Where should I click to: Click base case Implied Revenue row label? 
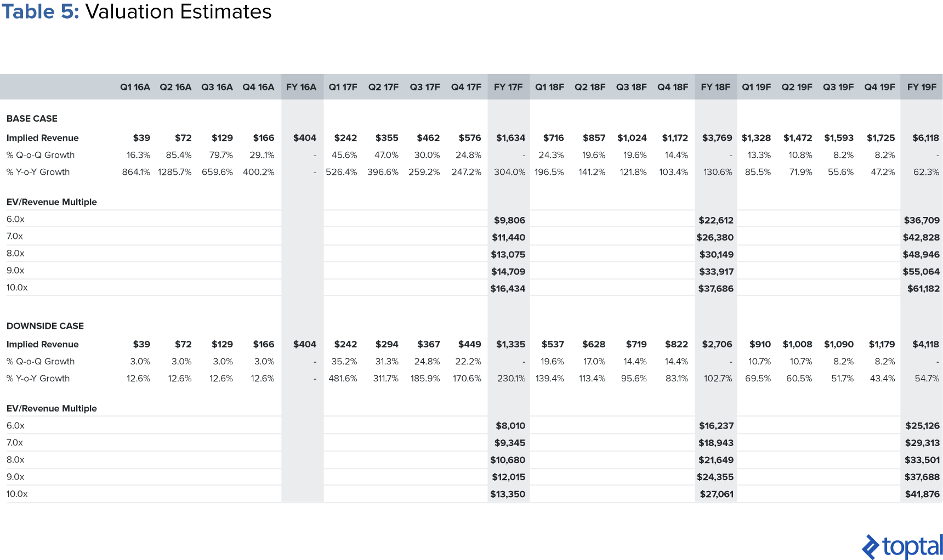click(42, 138)
